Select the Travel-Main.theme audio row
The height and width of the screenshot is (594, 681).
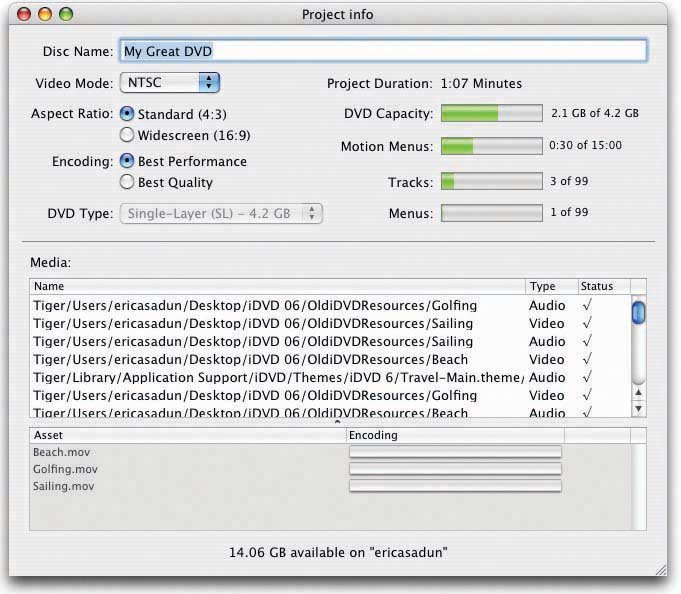(278, 377)
